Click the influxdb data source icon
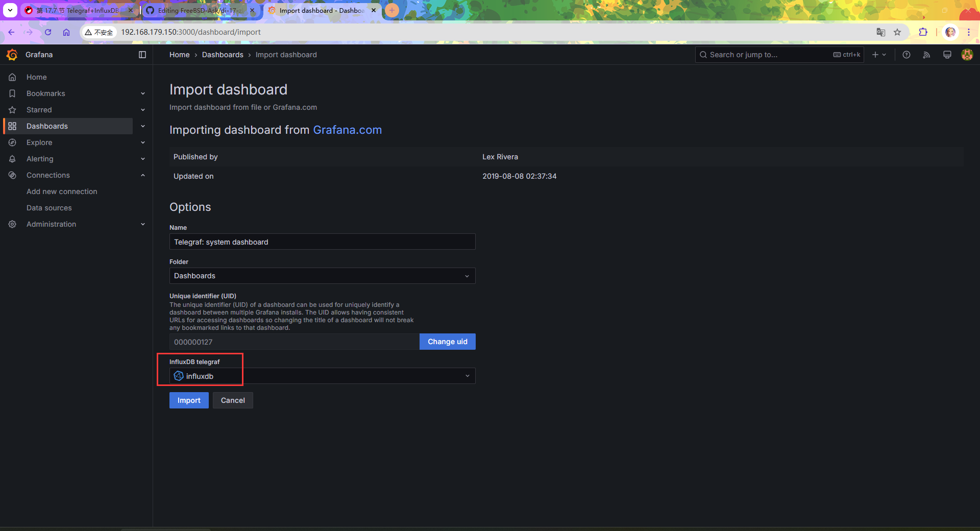This screenshot has height=531, width=980. click(179, 376)
